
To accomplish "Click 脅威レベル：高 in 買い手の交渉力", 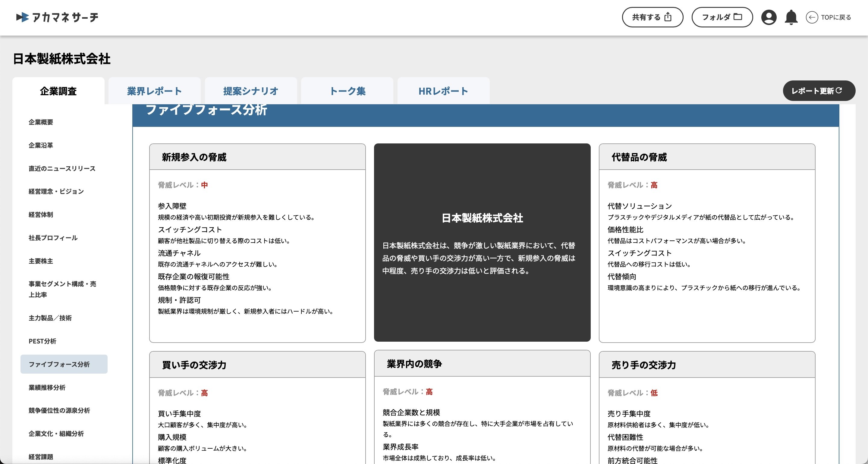I will (183, 393).
